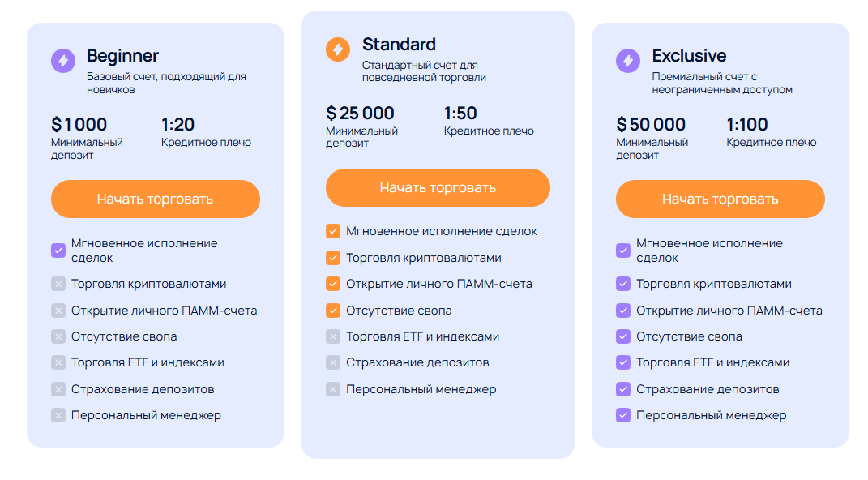Viewport: 868px width, 480px height.
Task: Click the 1:100 leverage value
Action: coord(746,124)
